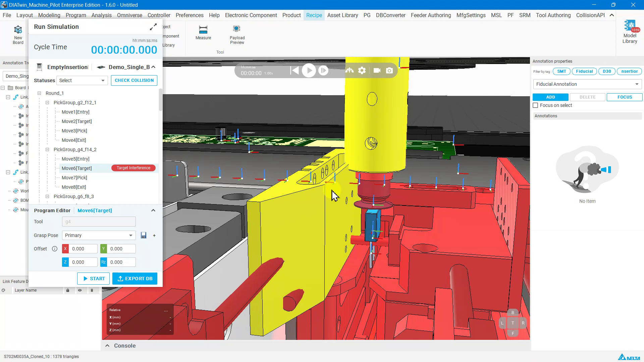This screenshot has width=644, height=362.
Task: Open the Statuses Select dropdown
Action: [x=82, y=80]
